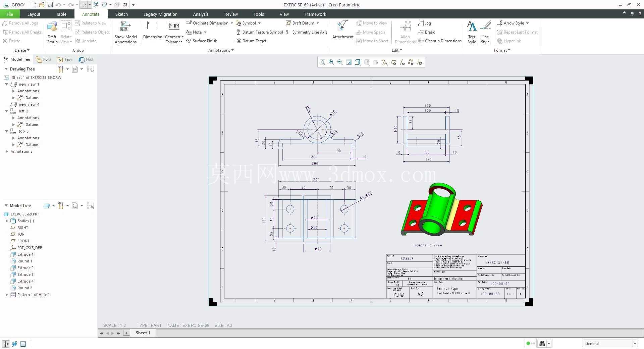Add a new sheet with plus button
Viewport: 644px width, 349px height.
126,333
